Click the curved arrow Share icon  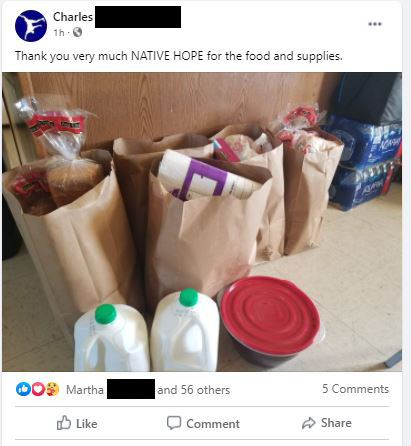pyautogui.click(x=309, y=423)
